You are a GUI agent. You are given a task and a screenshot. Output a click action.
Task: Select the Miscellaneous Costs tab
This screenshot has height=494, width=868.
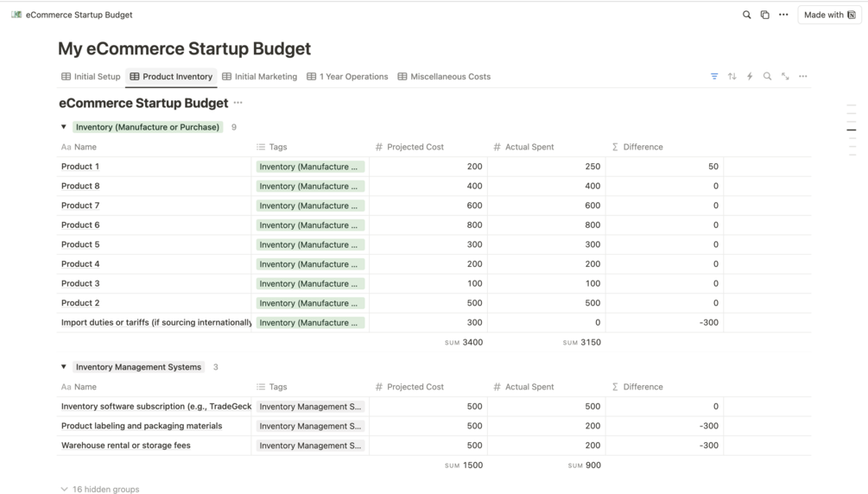(x=444, y=77)
